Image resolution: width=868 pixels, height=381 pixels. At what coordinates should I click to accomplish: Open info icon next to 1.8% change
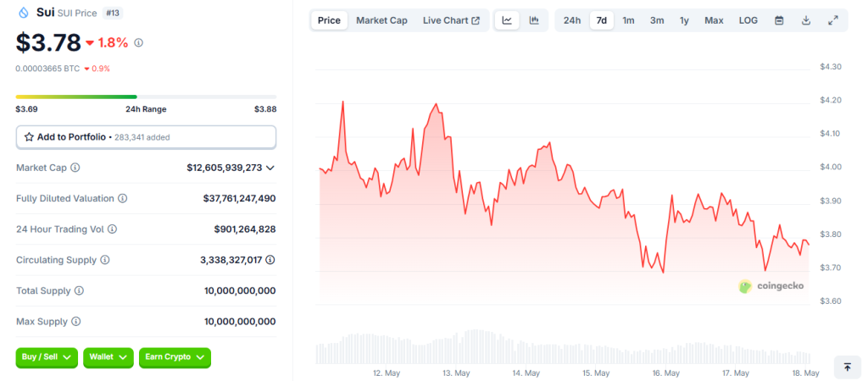[138, 42]
